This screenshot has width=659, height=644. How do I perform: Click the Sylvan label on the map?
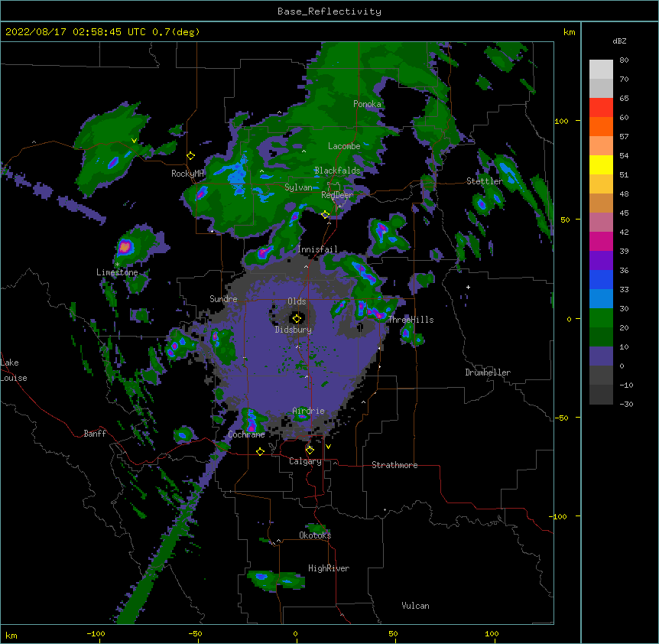coord(298,187)
